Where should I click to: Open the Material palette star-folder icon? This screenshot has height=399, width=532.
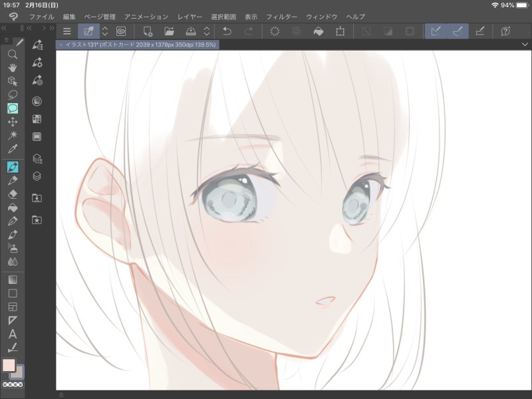37,220
